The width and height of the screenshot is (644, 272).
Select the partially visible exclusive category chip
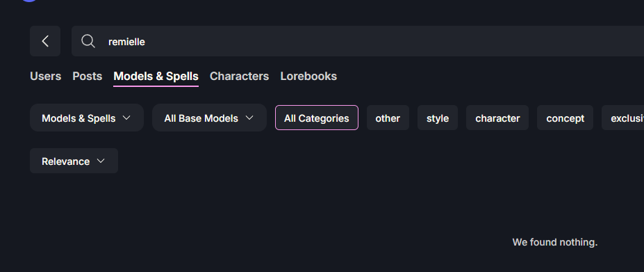[x=623, y=118]
